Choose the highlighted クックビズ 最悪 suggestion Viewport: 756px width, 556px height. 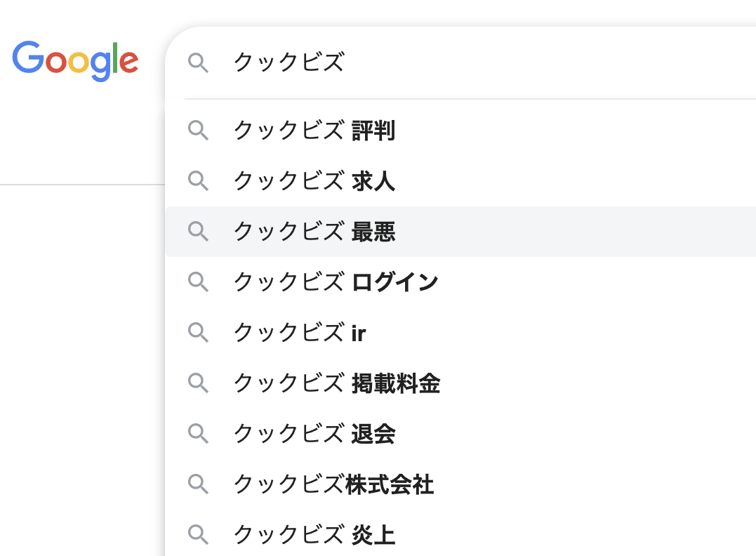click(314, 232)
